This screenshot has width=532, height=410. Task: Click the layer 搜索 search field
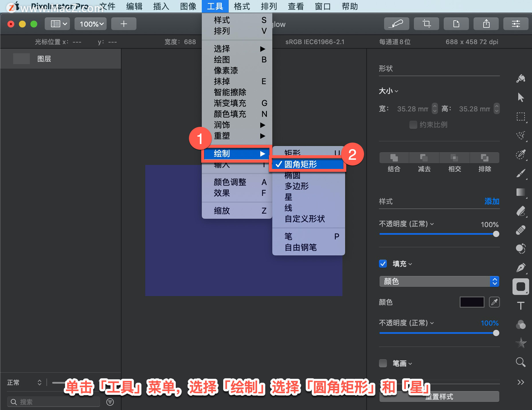pyautogui.click(x=54, y=402)
